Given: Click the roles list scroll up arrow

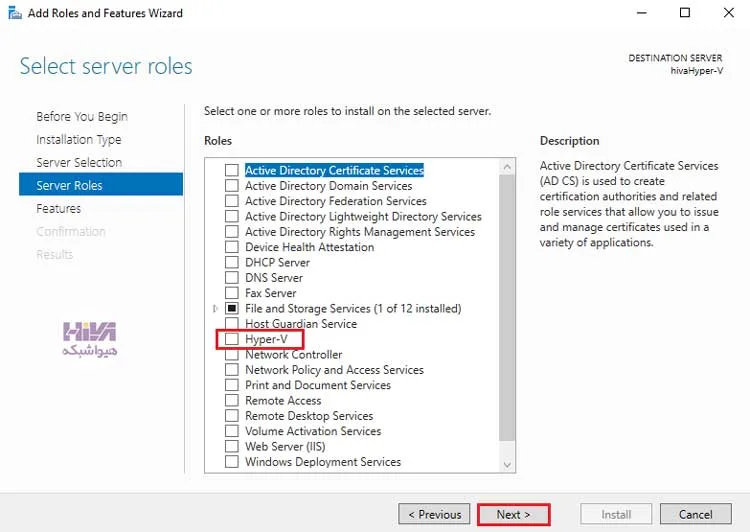Looking at the screenshot, I should pyautogui.click(x=507, y=167).
